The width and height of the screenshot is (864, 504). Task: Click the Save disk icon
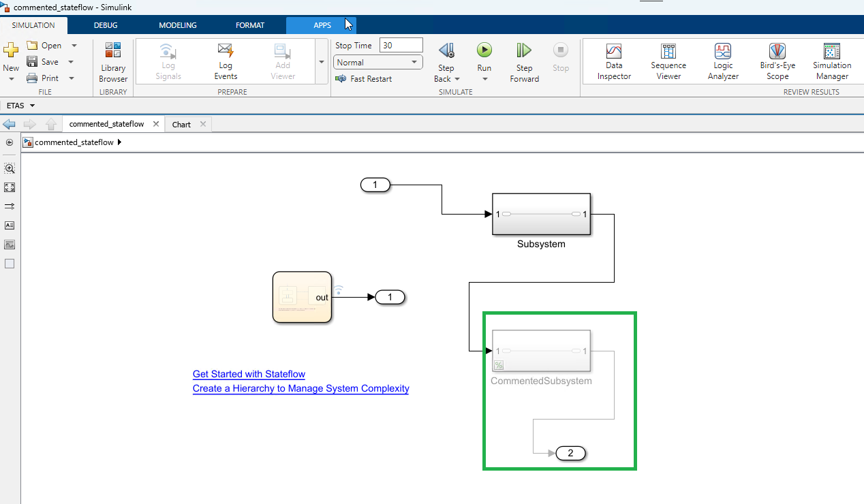coord(32,62)
